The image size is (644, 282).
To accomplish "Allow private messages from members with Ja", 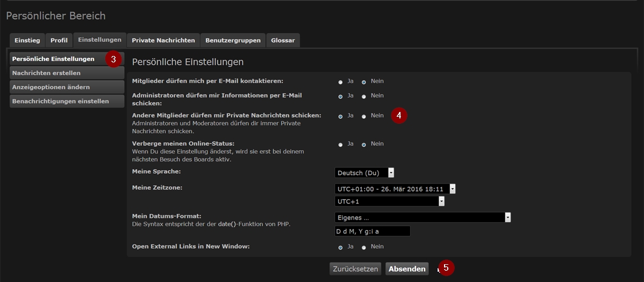I will [x=340, y=116].
